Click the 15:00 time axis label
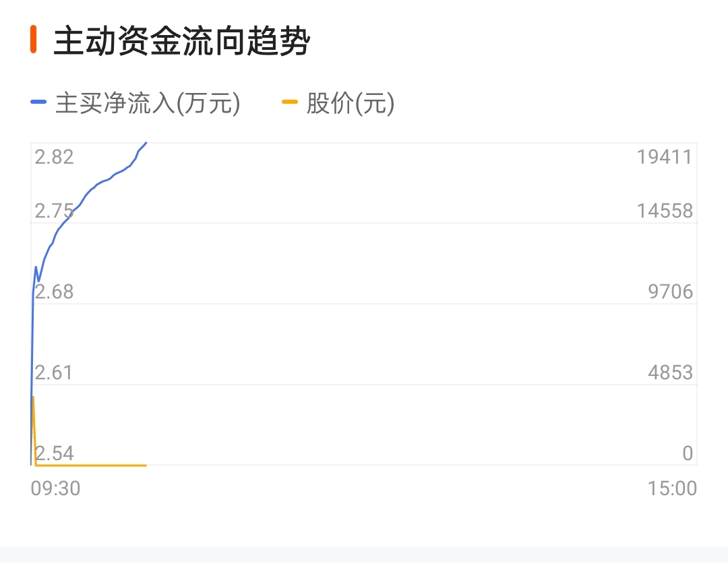The width and height of the screenshot is (728, 572). click(x=672, y=488)
